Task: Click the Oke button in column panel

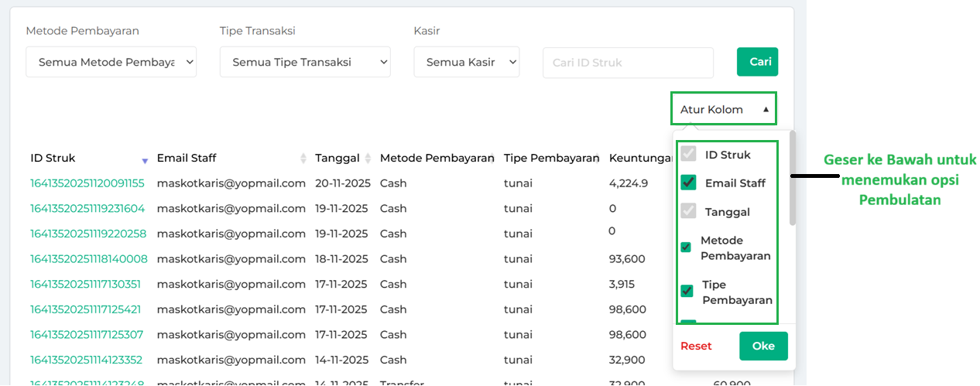Action: click(x=762, y=346)
